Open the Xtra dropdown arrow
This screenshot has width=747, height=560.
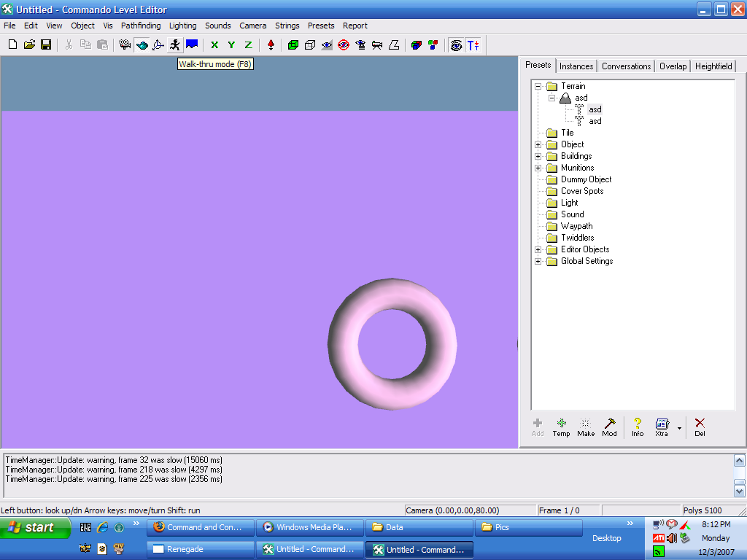[x=679, y=428]
